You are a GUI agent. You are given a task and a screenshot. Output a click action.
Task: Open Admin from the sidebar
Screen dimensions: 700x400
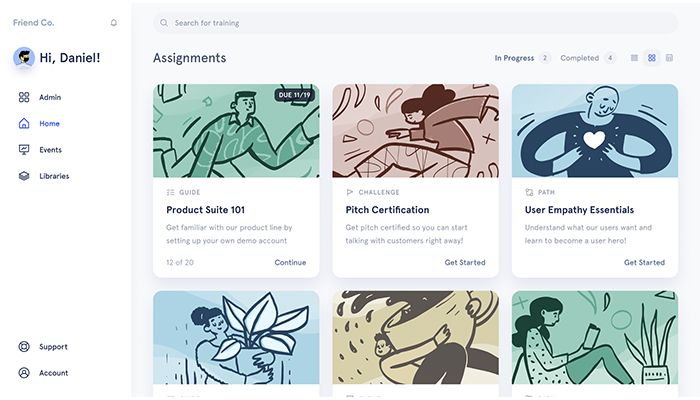[x=49, y=97]
